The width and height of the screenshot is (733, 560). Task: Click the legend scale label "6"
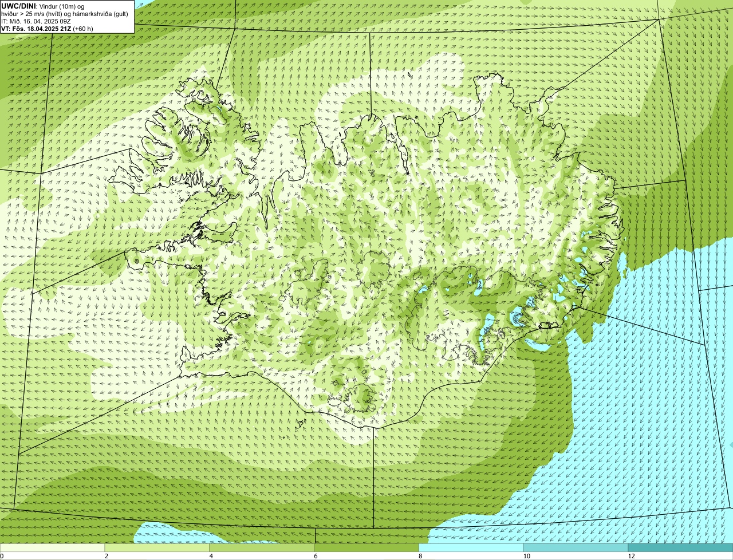[316, 557]
